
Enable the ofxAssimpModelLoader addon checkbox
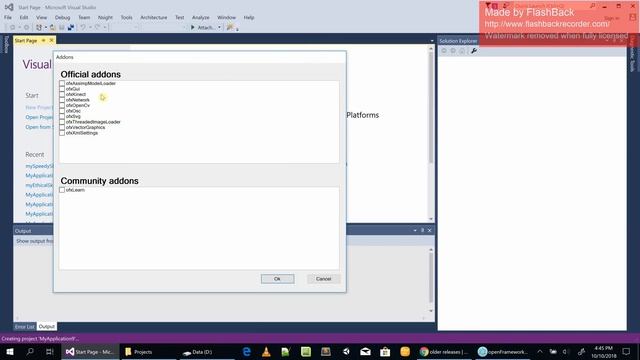62,83
